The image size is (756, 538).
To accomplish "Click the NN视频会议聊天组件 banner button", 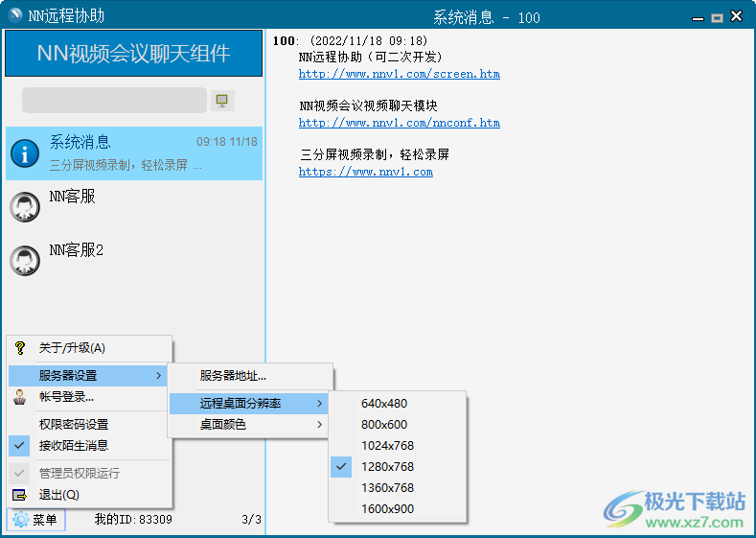I will coord(133,53).
